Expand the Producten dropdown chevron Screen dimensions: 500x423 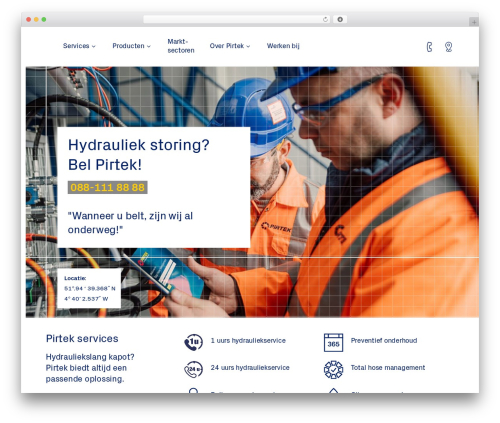(x=149, y=46)
